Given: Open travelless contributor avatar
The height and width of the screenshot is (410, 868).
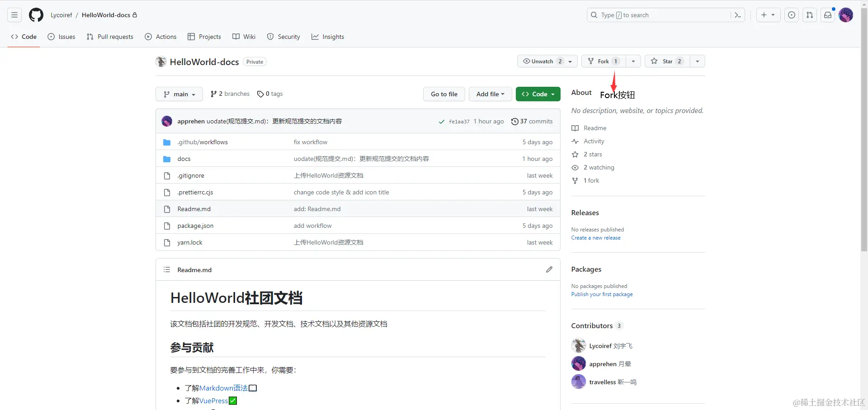Looking at the screenshot, I should [x=579, y=382].
